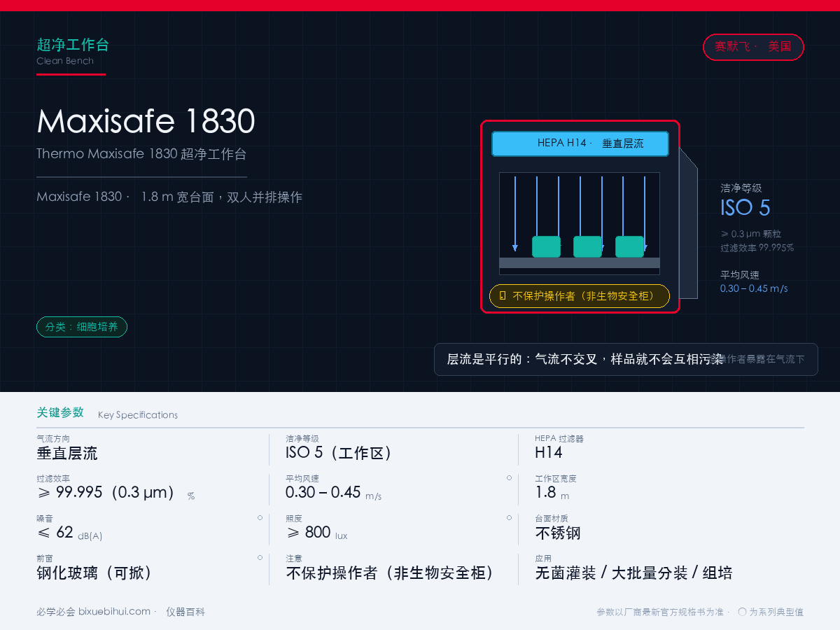Click the 洁净等级 label beside the diagram
Screen dimensions: 840x630
click(741, 188)
